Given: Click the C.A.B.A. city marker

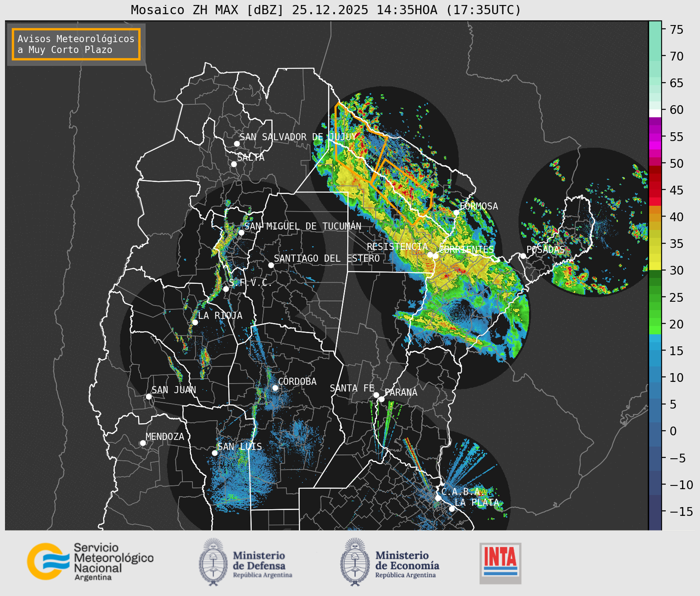Looking at the screenshot, I should (x=438, y=498).
